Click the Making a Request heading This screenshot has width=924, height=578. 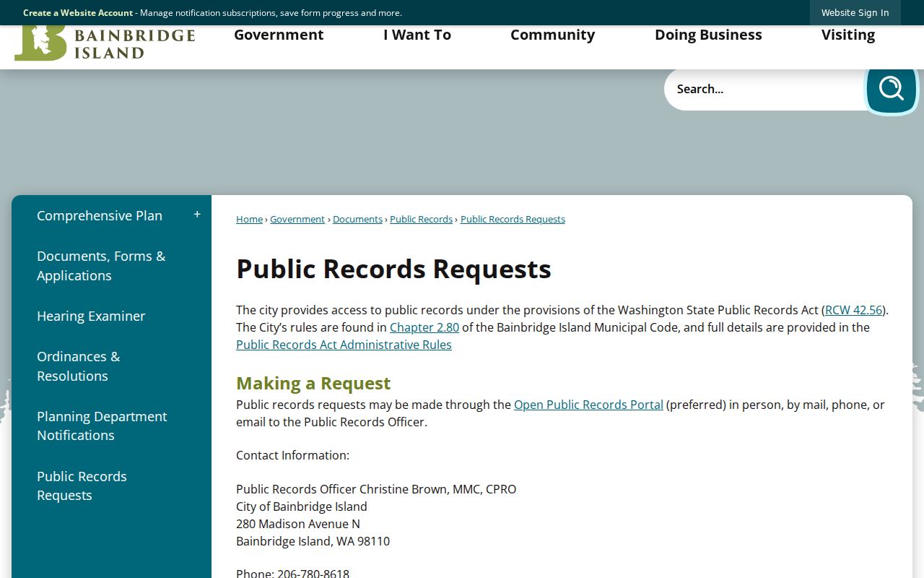point(313,383)
